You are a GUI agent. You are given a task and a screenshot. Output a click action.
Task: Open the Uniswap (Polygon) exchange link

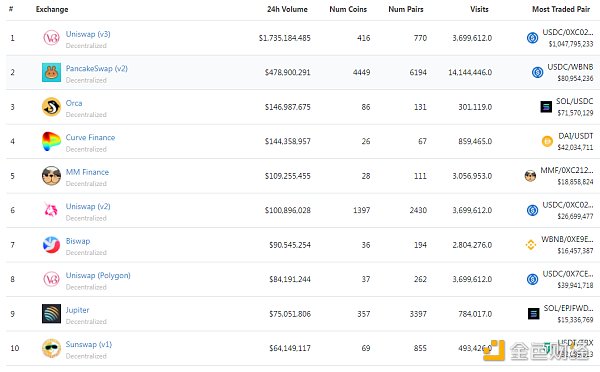point(98,275)
